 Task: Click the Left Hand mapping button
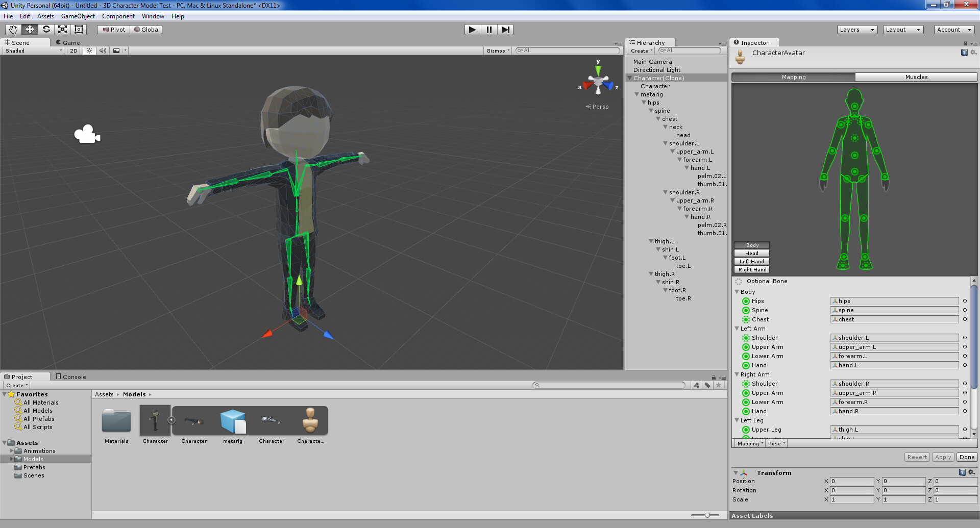752,261
